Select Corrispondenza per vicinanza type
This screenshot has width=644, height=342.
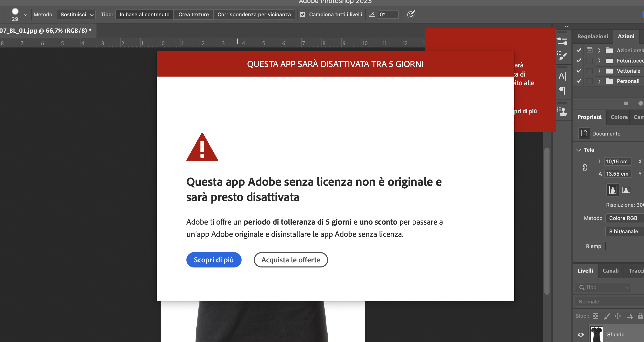point(254,15)
